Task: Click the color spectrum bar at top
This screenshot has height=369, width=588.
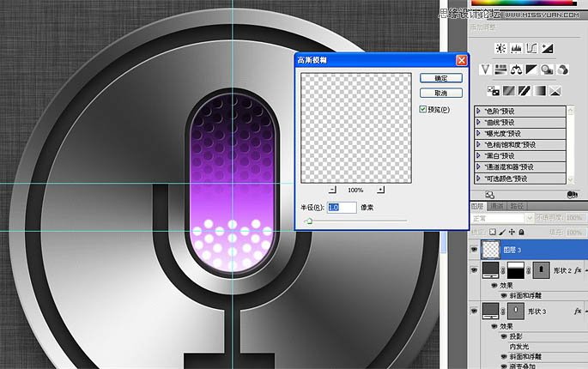Action: [524, 3]
